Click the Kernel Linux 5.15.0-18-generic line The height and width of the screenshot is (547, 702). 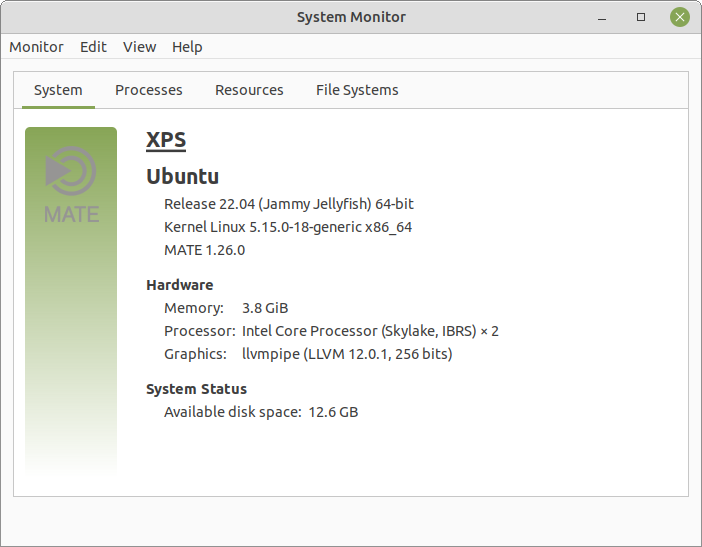tap(288, 227)
